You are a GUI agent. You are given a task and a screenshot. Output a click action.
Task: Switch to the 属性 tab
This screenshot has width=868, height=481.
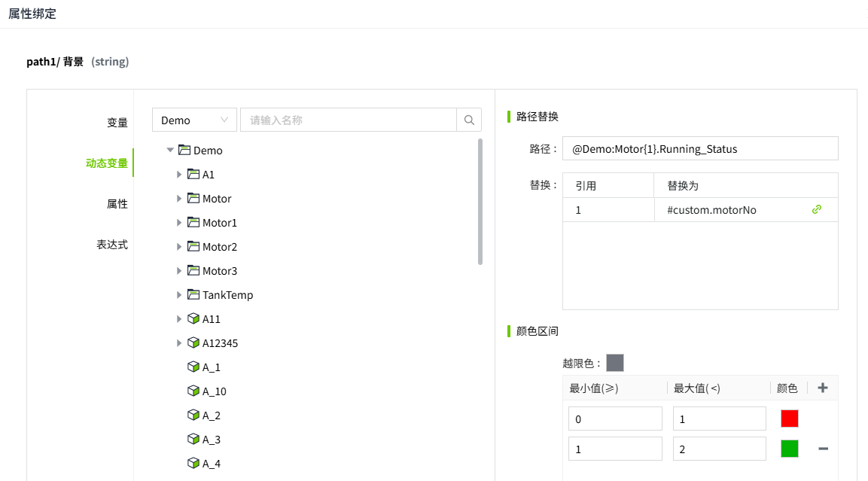pyautogui.click(x=117, y=204)
